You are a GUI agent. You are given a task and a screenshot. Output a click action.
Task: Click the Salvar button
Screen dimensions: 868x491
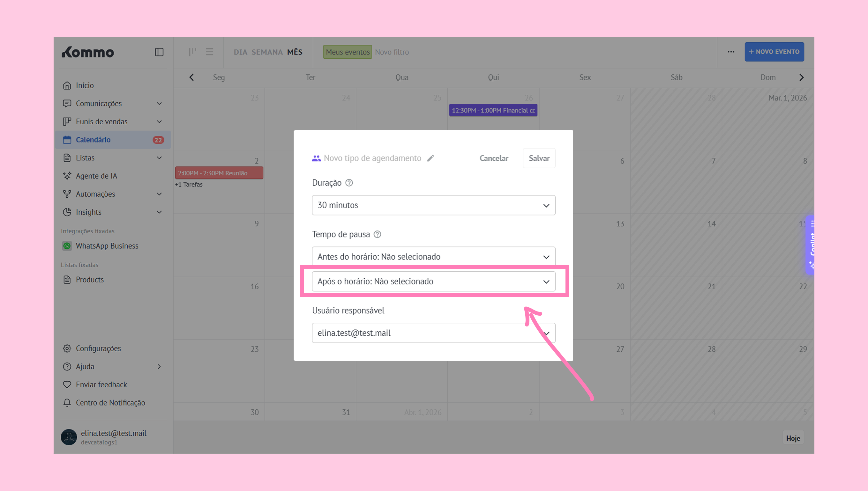[539, 158]
